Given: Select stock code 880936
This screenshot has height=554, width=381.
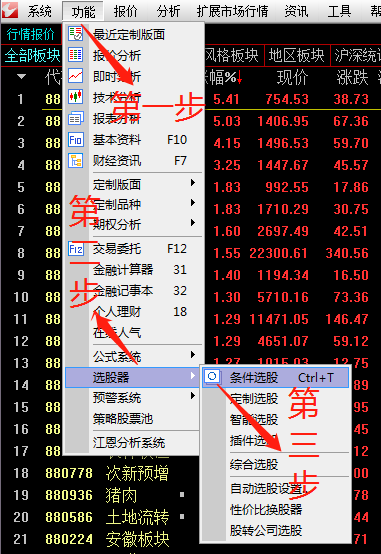Looking at the screenshot, I should pyautogui.click(x=69, y=495).
